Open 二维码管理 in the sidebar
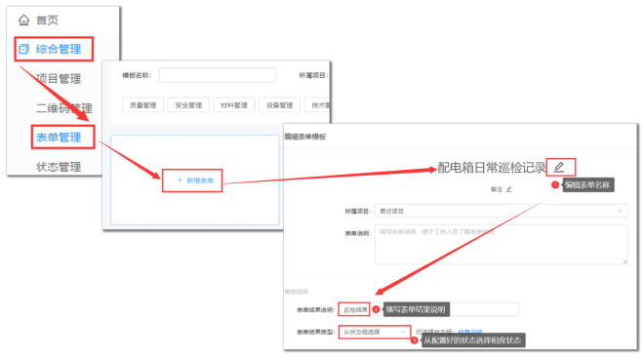The width and height of the screenshot is (644, 360). [64, 108]
